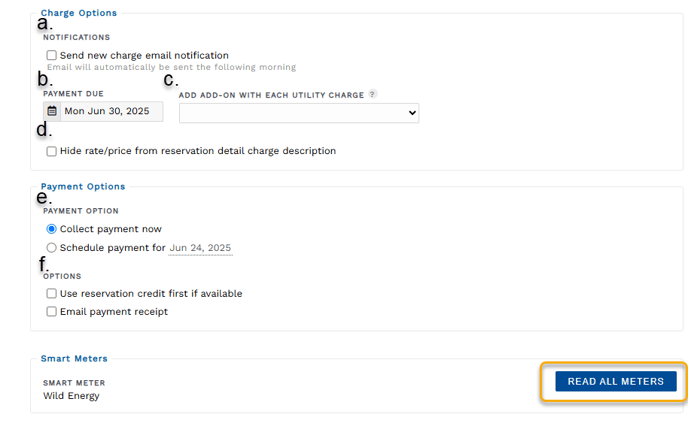Click the Payment Options section heading

[83, 186]
